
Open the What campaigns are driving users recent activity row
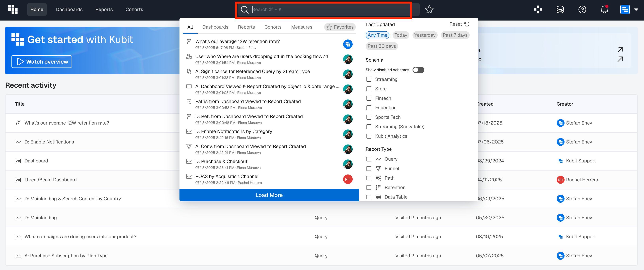click(321, 237)
